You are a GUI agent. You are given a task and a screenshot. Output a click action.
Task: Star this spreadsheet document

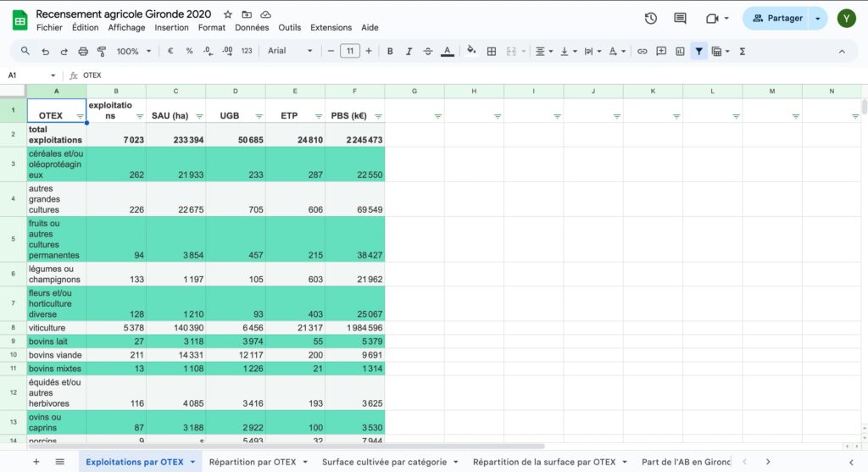pyautogui.click(x=228, y=14)
